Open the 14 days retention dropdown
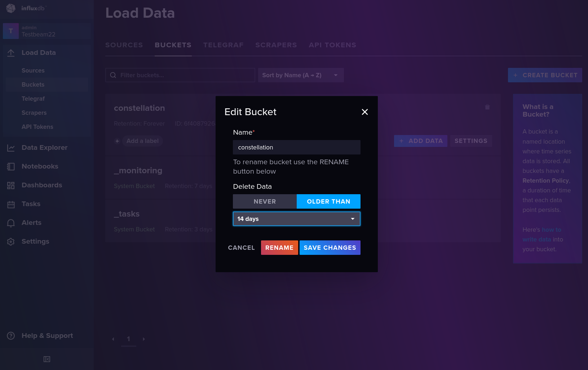This screenshot has height=370, width=588. 297,219
